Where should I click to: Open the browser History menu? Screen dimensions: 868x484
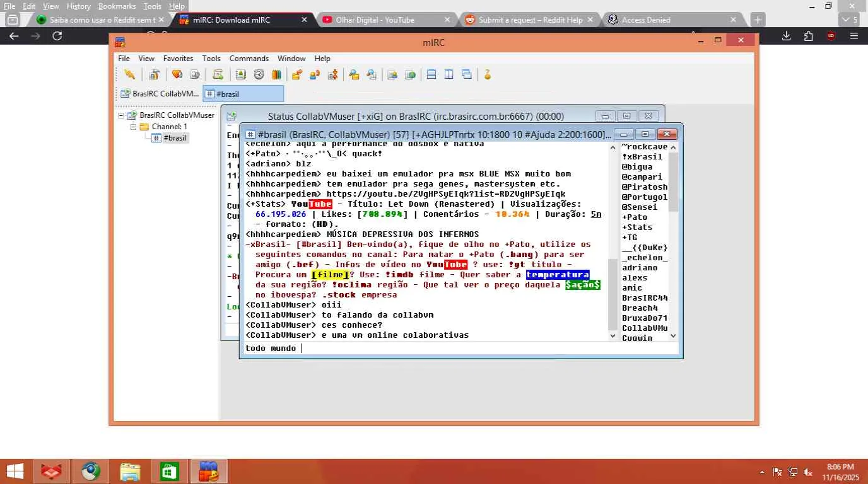tap(78, 6)
